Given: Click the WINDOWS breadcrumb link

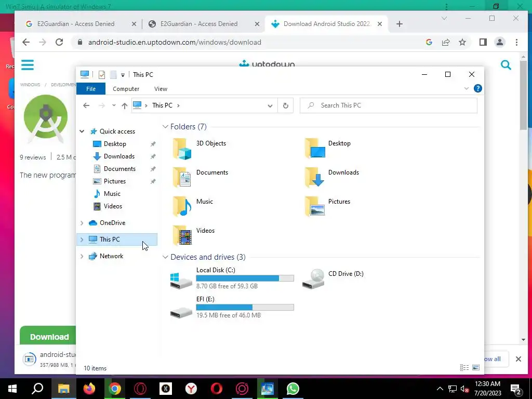Looking at the screenshot, I should (30, 85).
